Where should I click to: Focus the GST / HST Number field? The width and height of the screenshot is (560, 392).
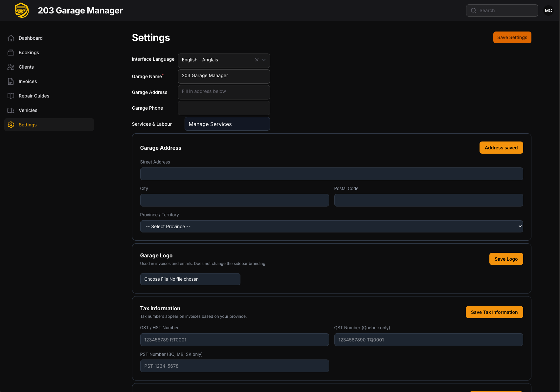(x=235, y=340)
